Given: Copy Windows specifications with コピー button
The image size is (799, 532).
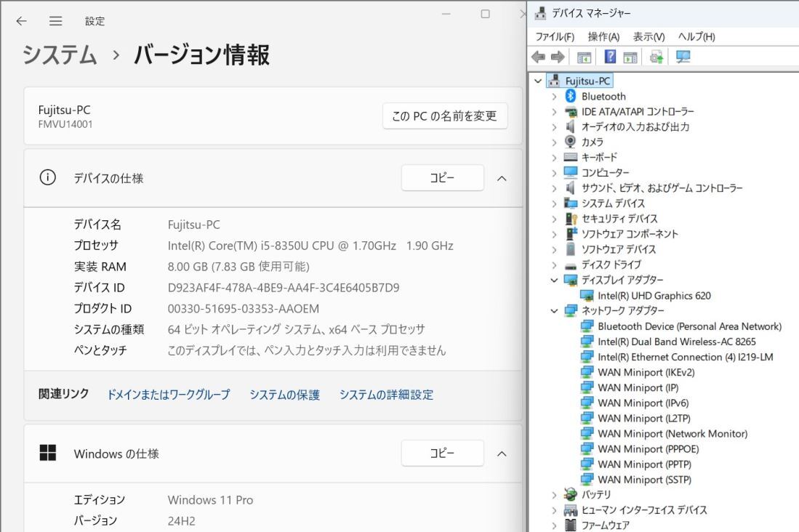Looking at the screenshot, I should (x=442, y=453).
